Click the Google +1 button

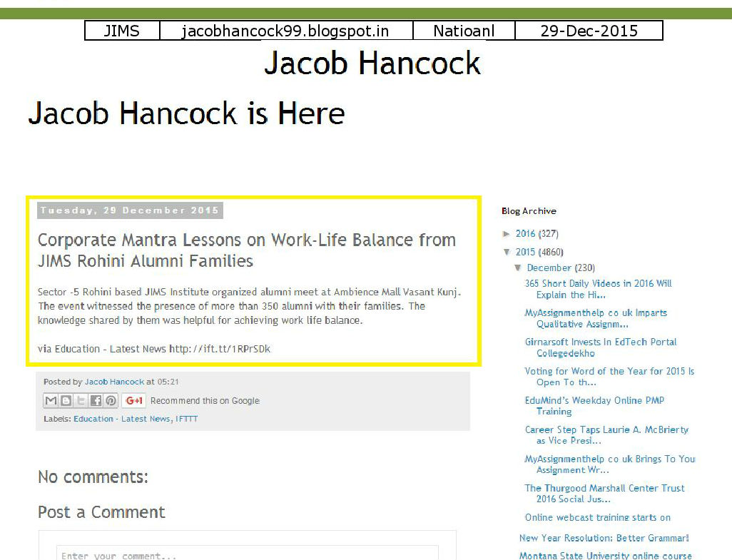134,401
